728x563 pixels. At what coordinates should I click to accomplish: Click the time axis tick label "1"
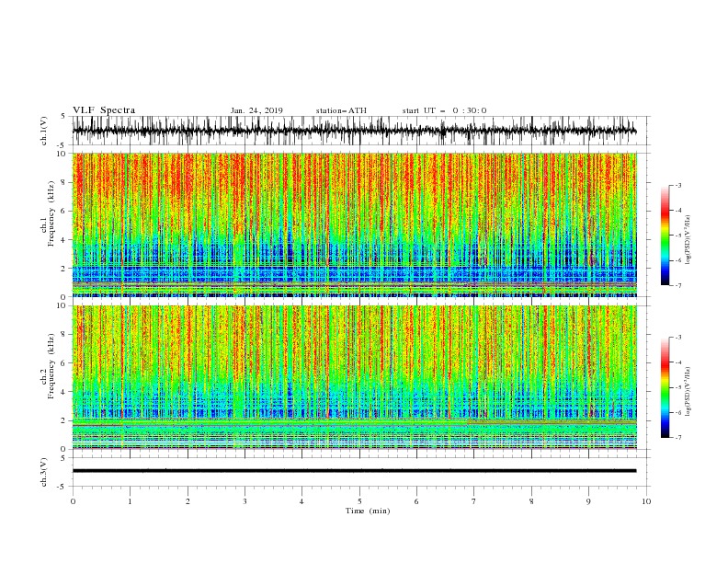click(x=130, y=501)
